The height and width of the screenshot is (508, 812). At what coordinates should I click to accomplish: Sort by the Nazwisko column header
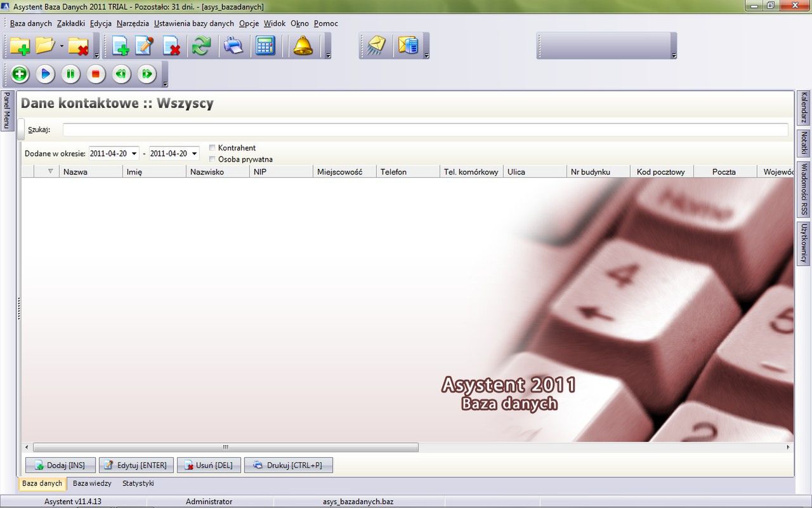click(218, 171)
